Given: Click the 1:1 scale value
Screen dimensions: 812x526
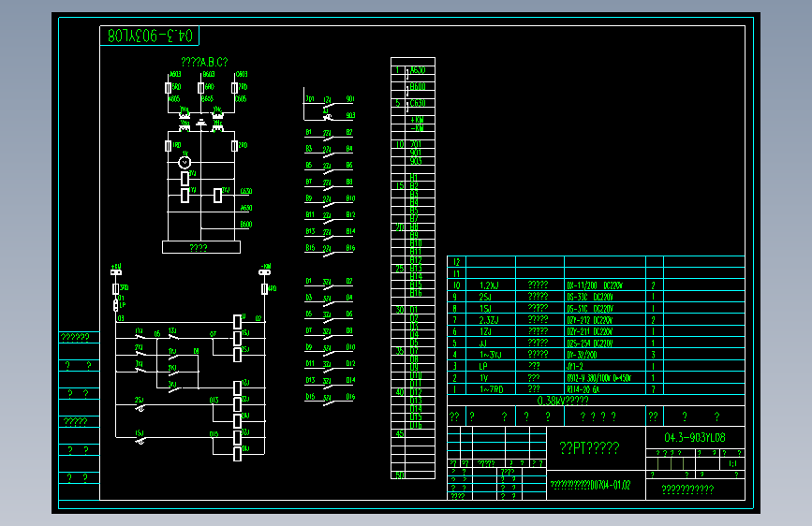Looking at the screenshot, I should pos(732,463).
